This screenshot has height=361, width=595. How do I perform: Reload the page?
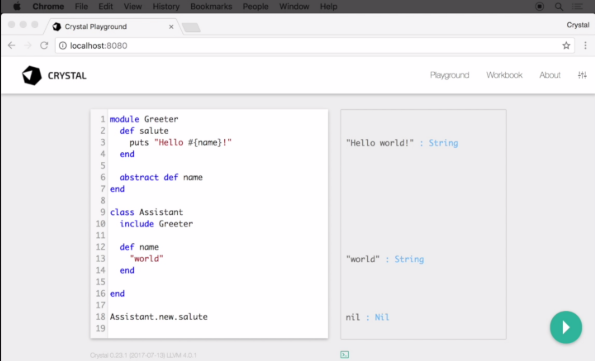tap(44, 46)
